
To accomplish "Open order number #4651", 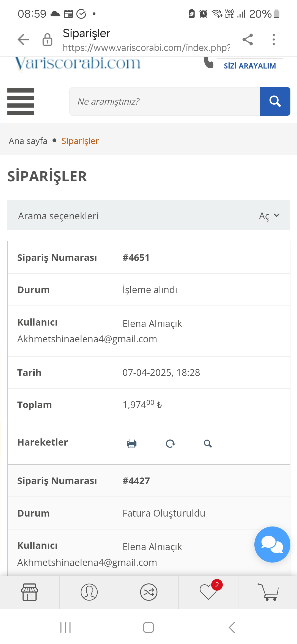I will [x=136, y=258].
